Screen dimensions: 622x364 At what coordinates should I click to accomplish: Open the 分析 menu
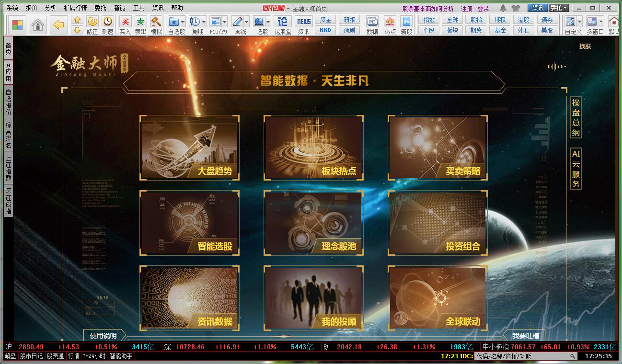[x=50, y=8]
